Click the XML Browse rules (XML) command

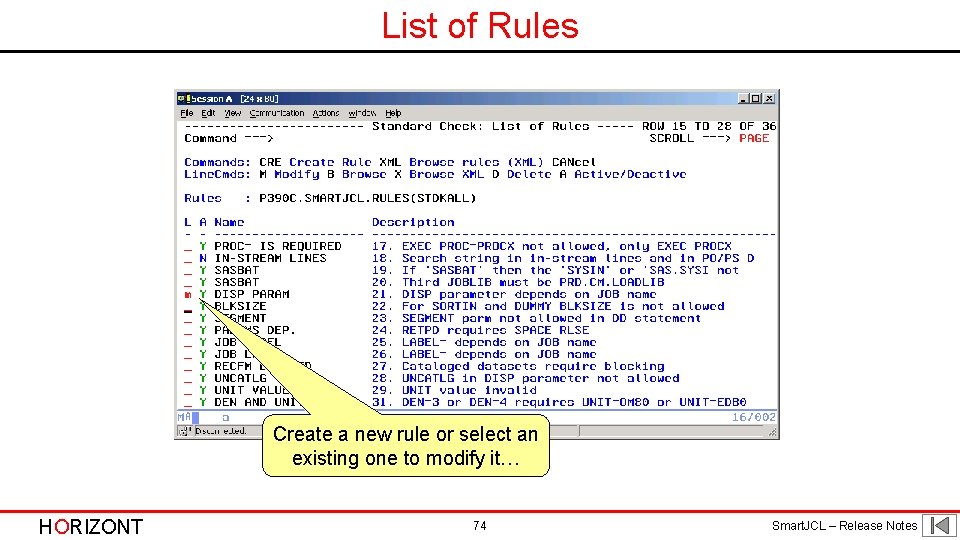462,162
